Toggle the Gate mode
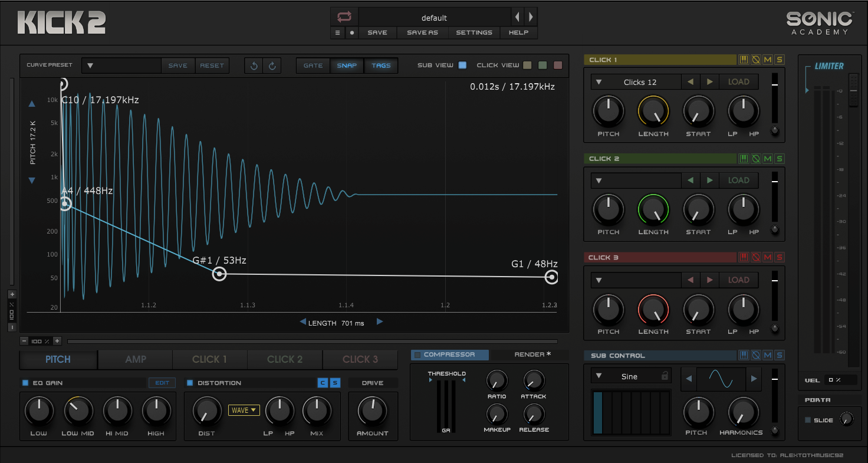 (x=313, y=65)
